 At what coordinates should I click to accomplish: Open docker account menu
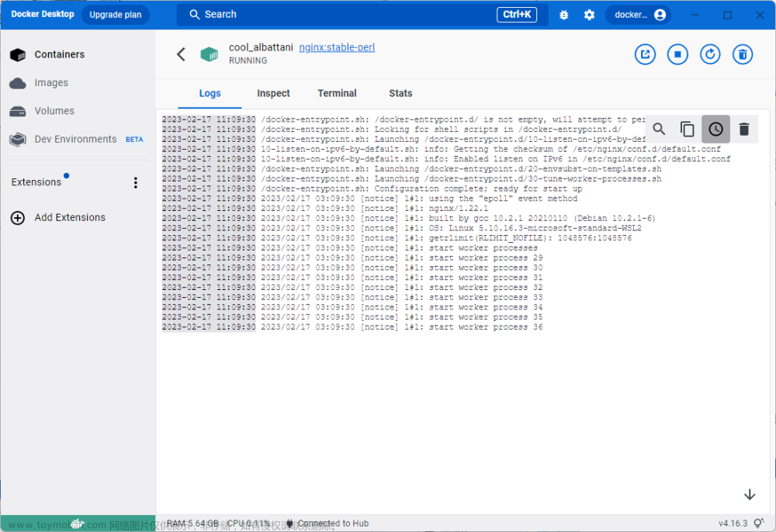[639, 15]
